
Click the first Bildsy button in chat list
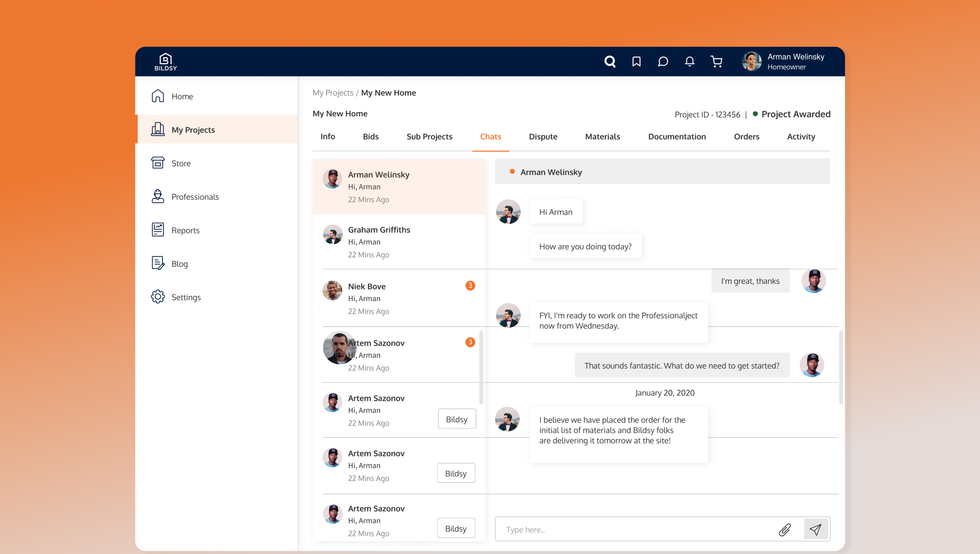[x=456, y=419]
